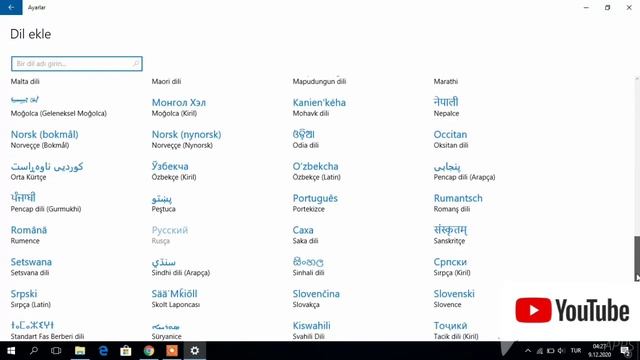Select the Sanskritçe language
The width and height of the screenshot is (640, 360).
pos(450,234)
